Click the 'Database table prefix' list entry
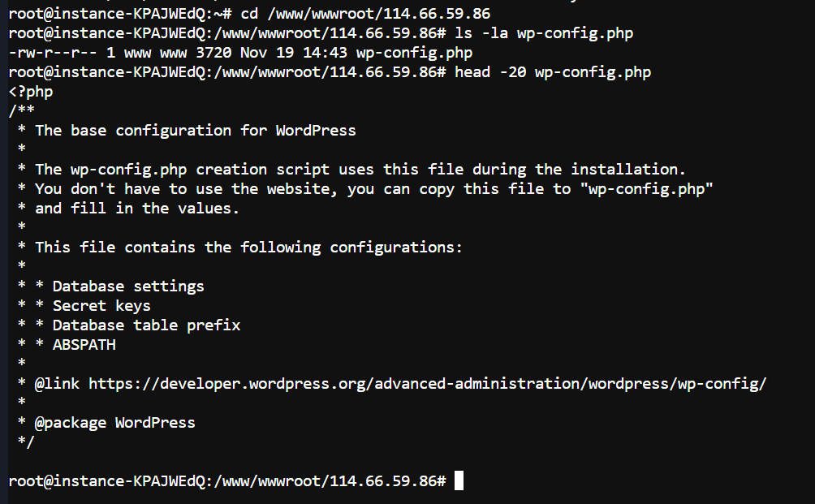 146,325
